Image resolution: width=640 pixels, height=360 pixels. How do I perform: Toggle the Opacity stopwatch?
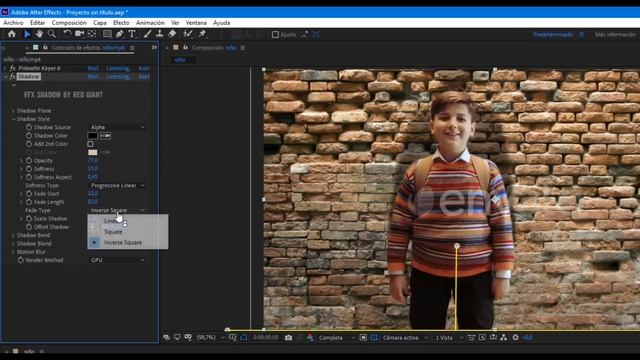(29, 160)
